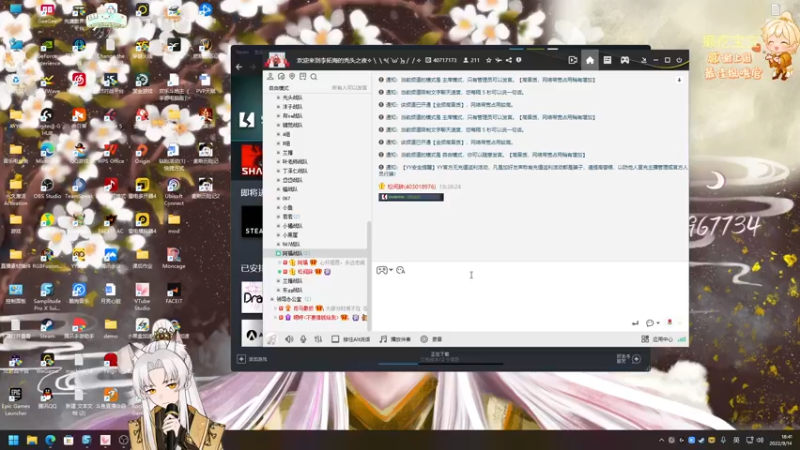The image size is (800, 450).
Task: Click the dashboard icon above channel list
Action: coord(281,77)
